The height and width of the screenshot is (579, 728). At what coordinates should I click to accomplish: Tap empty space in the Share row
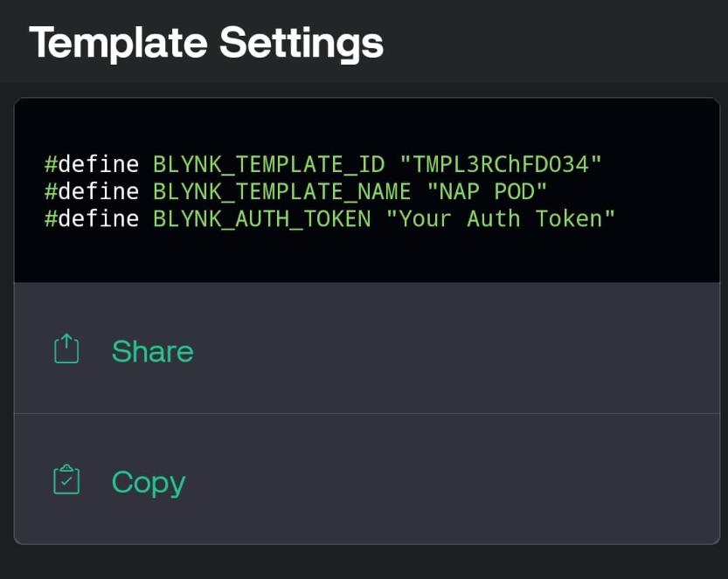pyautogui.click(x=455, y=348)
